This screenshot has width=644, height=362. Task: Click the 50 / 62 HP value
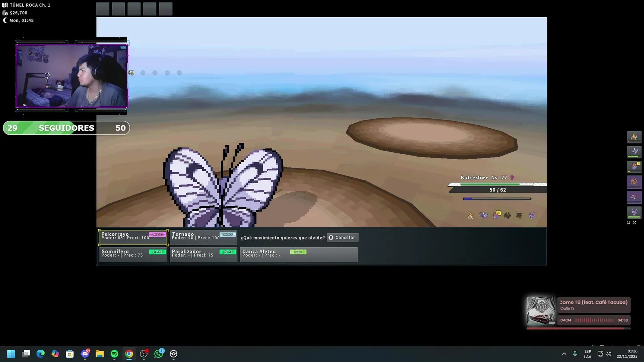tap(498, 190)
